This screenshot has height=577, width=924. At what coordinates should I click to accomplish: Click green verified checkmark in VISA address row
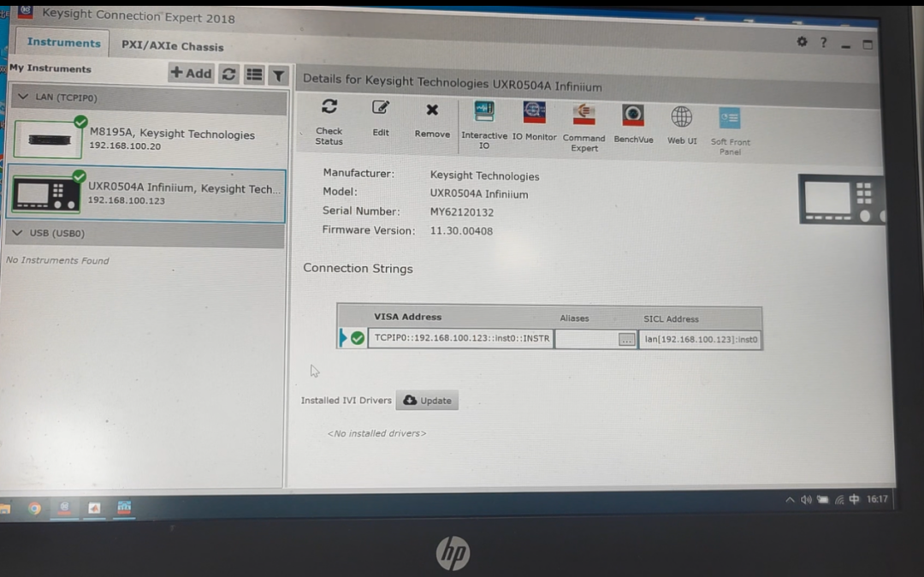pyautogui.click(x=357, y=337)
